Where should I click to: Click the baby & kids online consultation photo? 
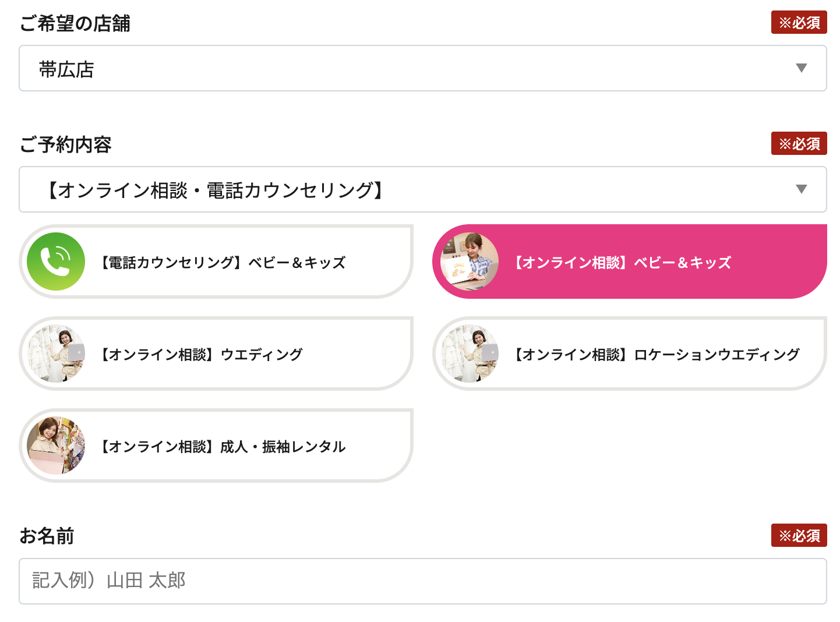click(470, 261)
